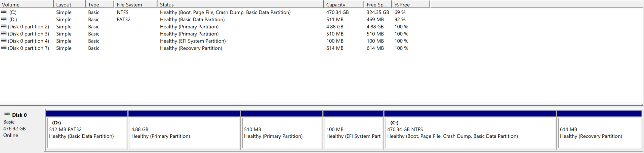Click the drive icon for volume (C:)

pos(4,12)
